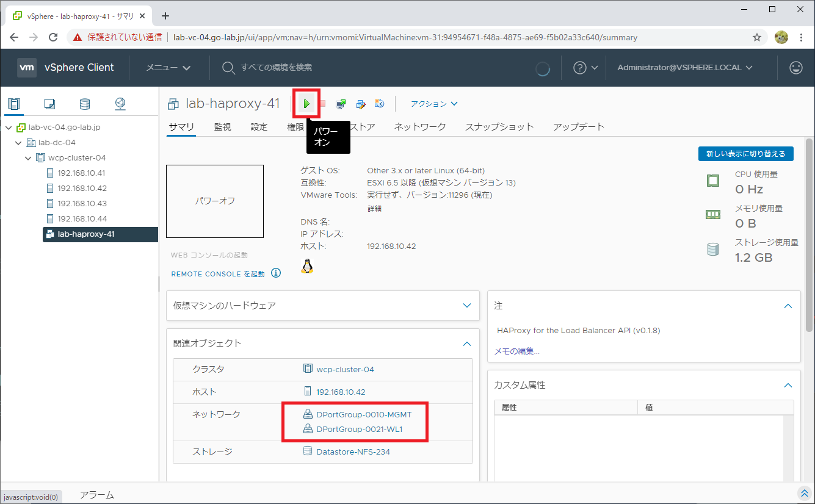Click REMOTE CONSOLE を起動 link
Screen dimensions: 815x504
[218, 274]
